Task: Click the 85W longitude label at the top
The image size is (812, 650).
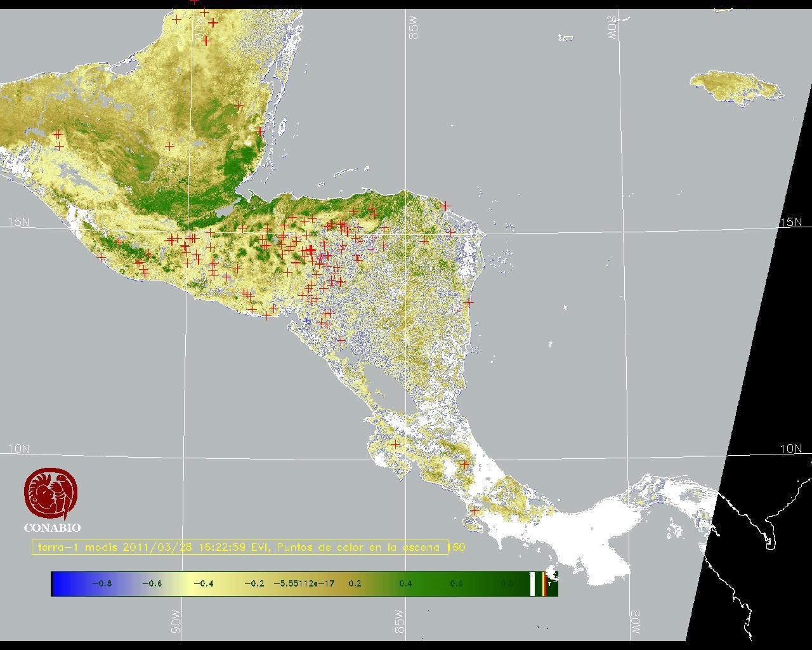Action: (414, 28)
